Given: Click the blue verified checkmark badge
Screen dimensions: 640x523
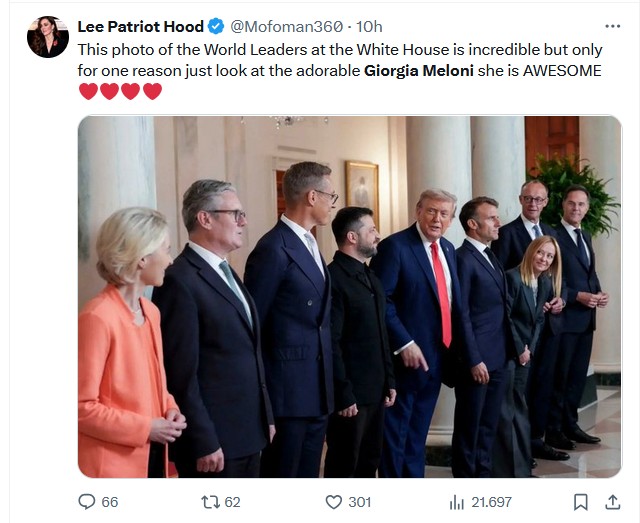Looking at the screenshot, I should pos(216,27).
